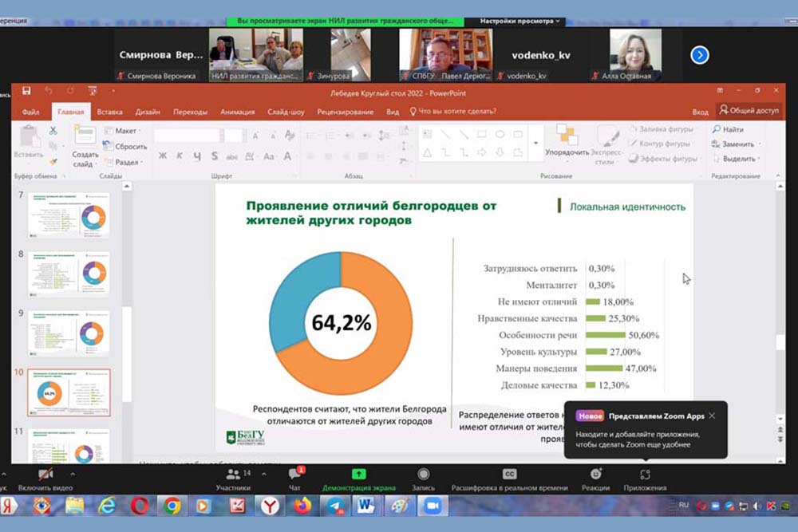Viewport: 798px width, 532px height.
Task: Expand the Макет layout dropdown
Action: click(x=126, y=131)
